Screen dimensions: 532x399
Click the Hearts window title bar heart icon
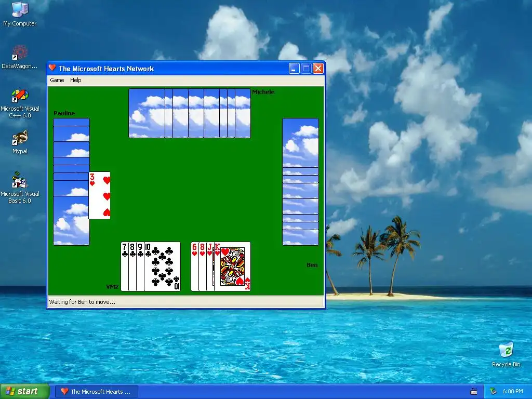click(x=52, y=68)
